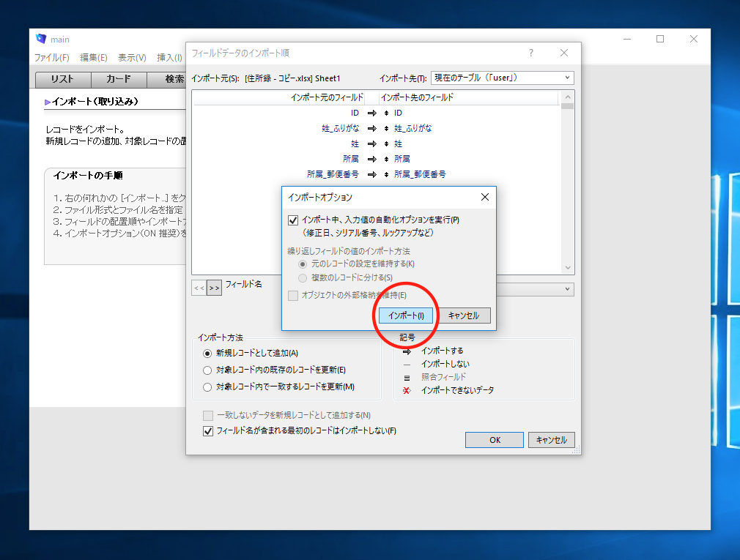
Task: Click the mapping arrow in the 姓_ふりがな row
Action: point(371,128)
